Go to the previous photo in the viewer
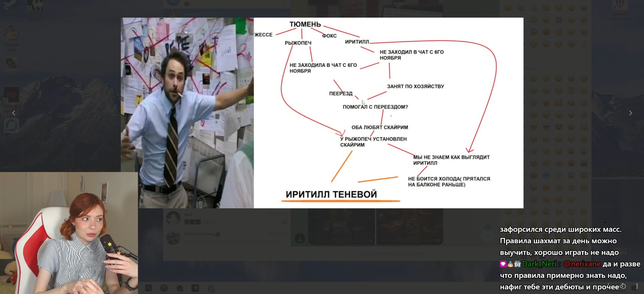 click(14, 113)
